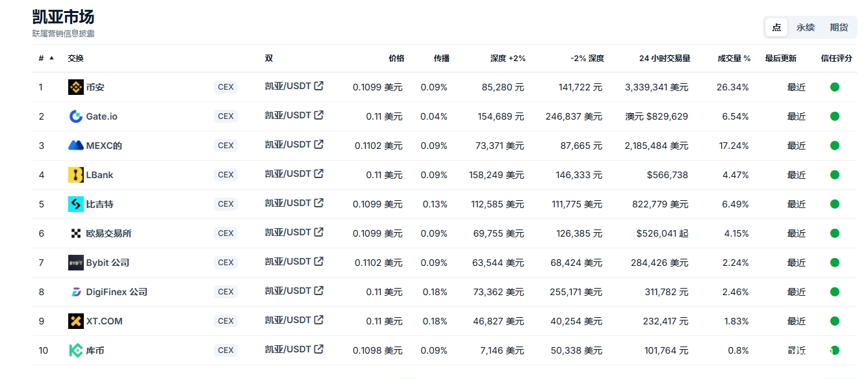Open the DigiFinex 公司 exchange link

click(116, 292)
